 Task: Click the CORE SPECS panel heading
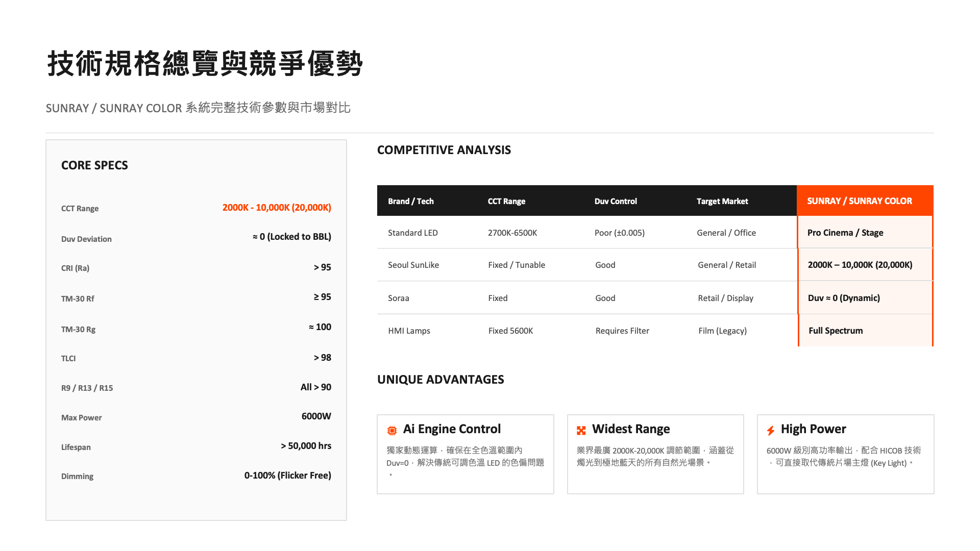[x=94, y=165]
